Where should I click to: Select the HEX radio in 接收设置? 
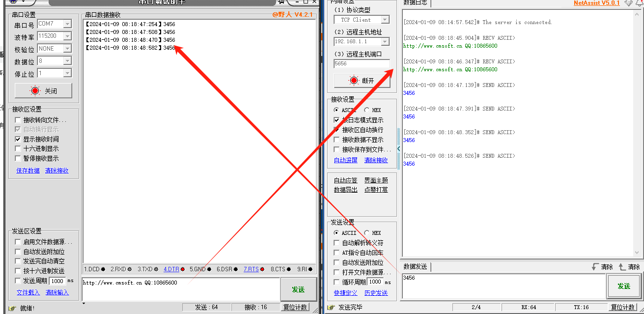(367, 110)
